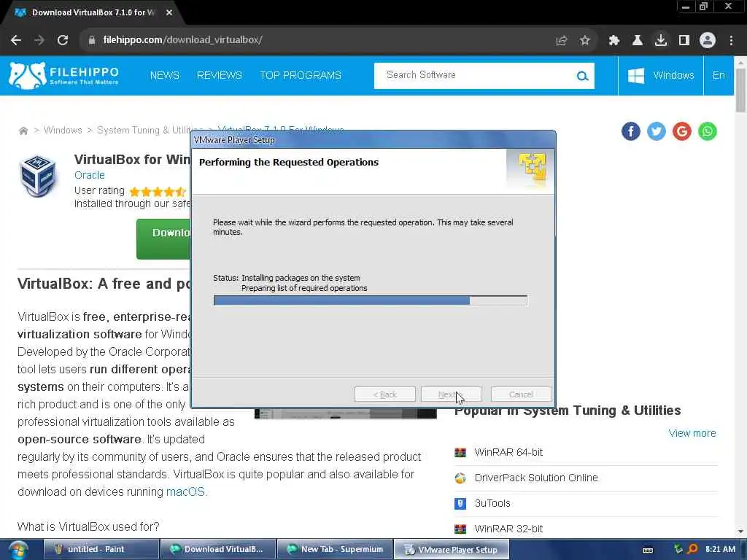747x560 pixels.
Task: Click the address bar URL
Action: click(x=182, y=40)
